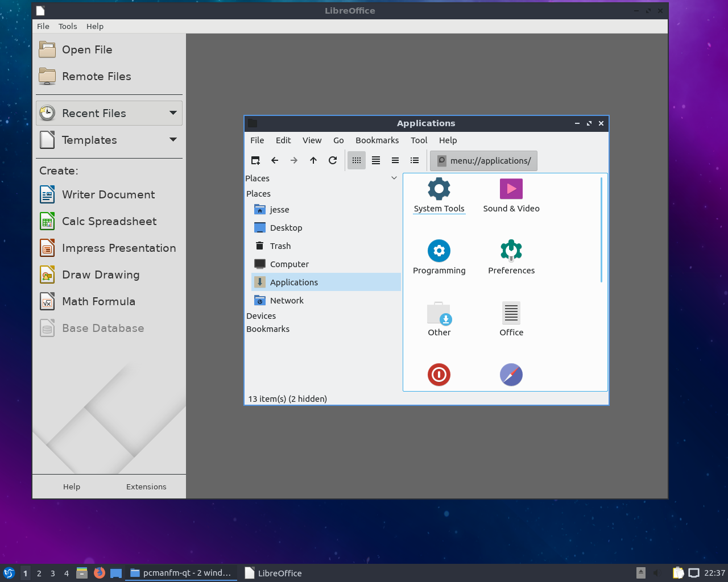728x582 pixels.
Task: Reload the folder with the refresh icon
Action: (x=333, y=160)
